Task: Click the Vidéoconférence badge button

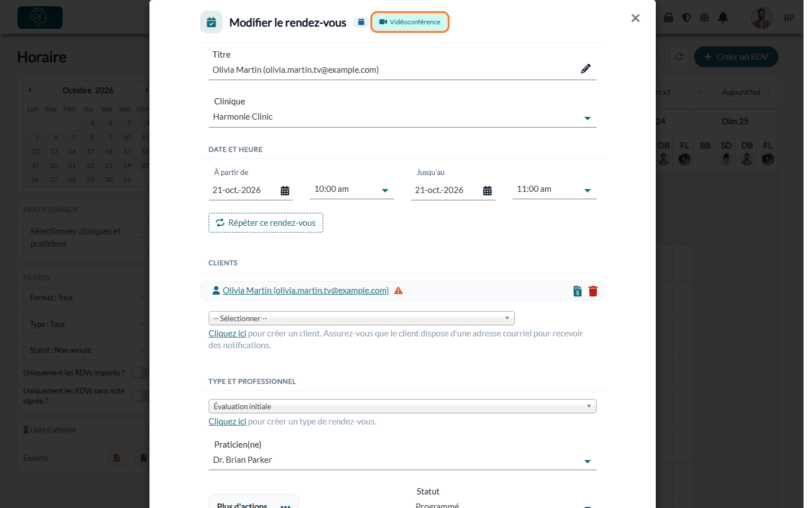Action: coord(410,22)
